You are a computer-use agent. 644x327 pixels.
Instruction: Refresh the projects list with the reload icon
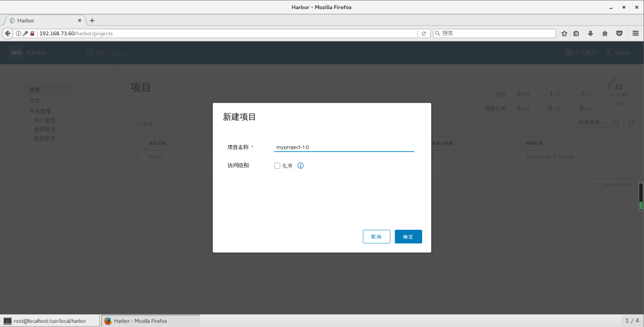click(x=631, y=122)
